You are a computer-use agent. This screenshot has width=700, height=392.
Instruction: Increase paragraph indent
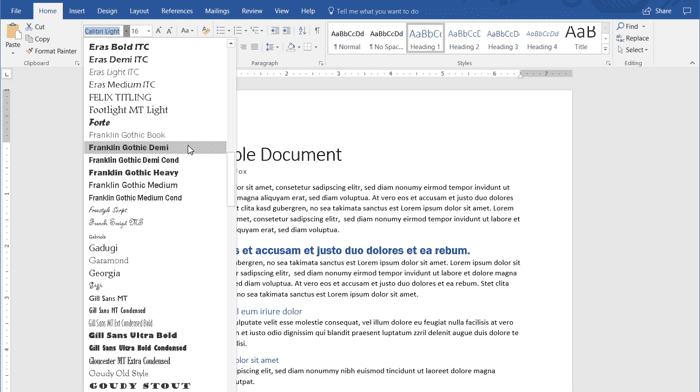(286, 31)
